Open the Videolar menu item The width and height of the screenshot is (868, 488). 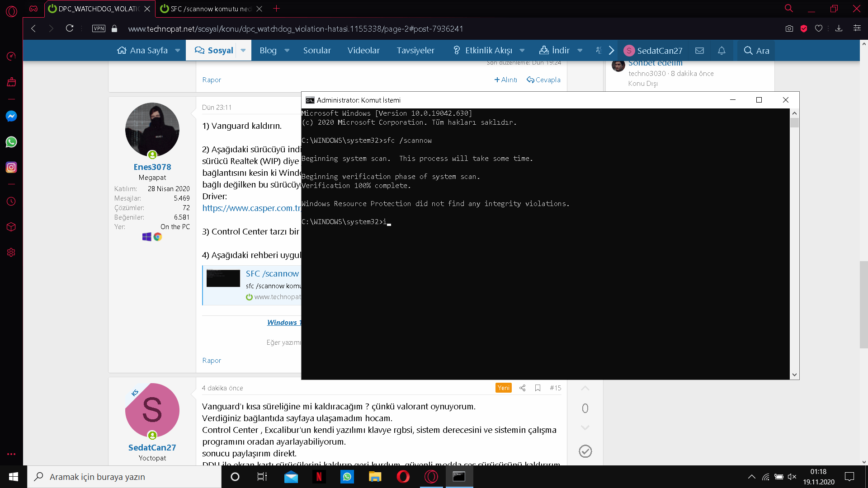363,51
